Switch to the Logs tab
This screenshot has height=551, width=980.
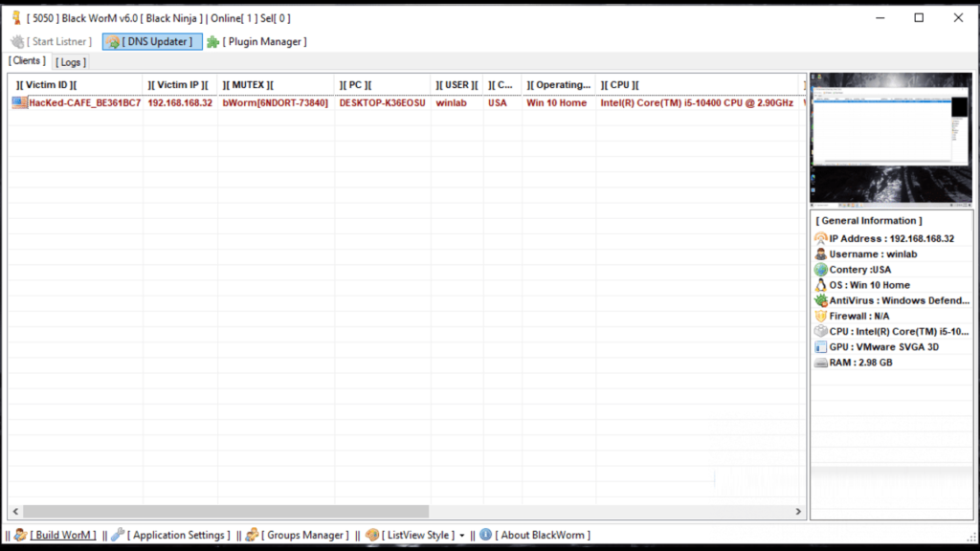[71, 62]
